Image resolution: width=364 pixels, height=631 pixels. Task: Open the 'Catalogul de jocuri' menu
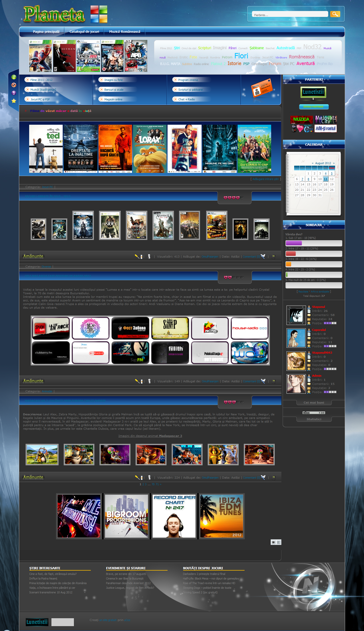tap(84, 32)
